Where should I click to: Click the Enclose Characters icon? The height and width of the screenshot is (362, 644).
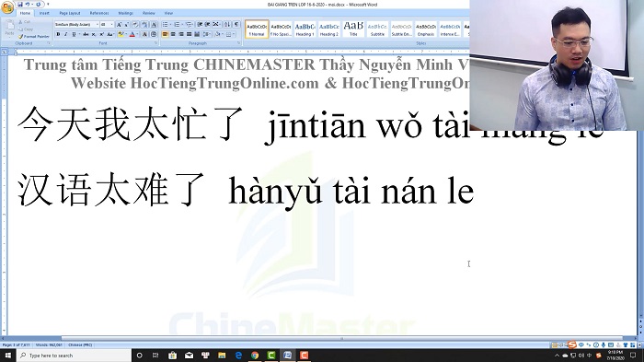click(154, 34)
